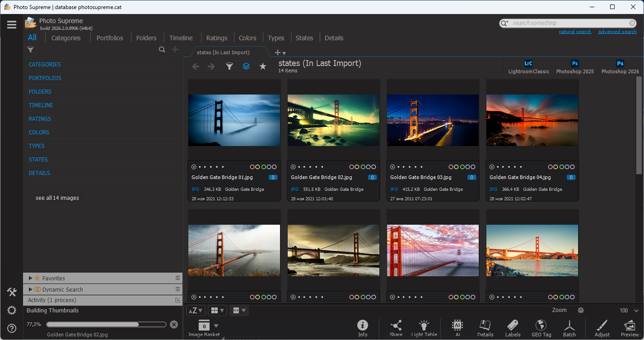
Task: Click see all 14 images
Action: 57,198
